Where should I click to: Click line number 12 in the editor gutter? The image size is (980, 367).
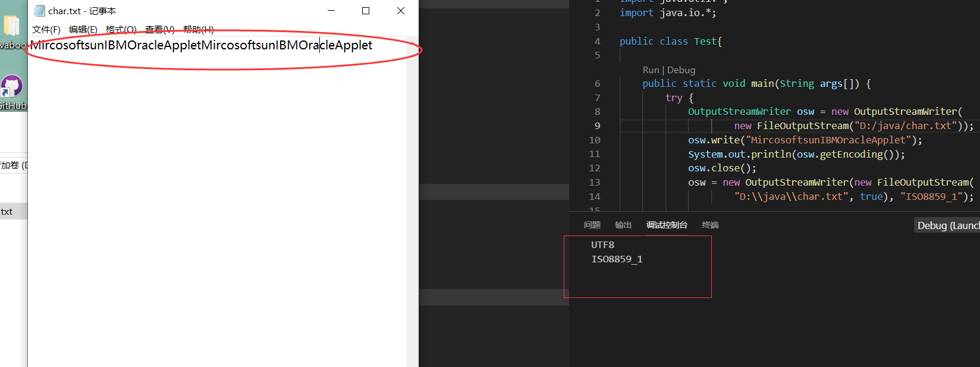coord(594,168)
